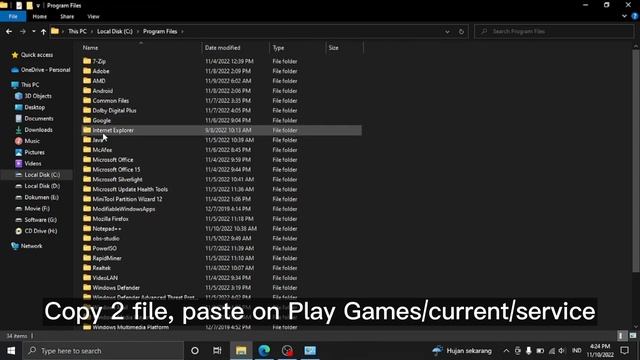Image resolution: width=640 pixels, height=360 pixels.
Task: Click Program Files in the breadcrumb
Action: click(x=160, y=31)
